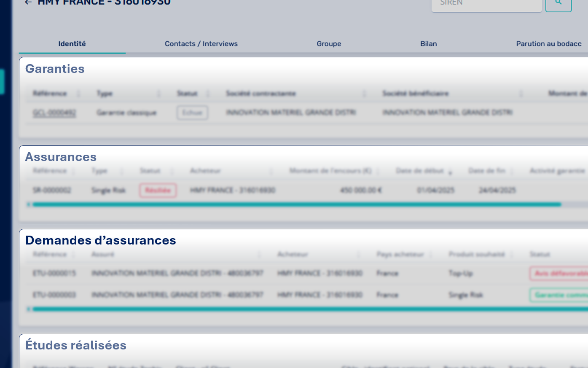Click the green Garantie status badge for ETU-0000003
Viewport: 588px width, 368px height.
point(559,295)
